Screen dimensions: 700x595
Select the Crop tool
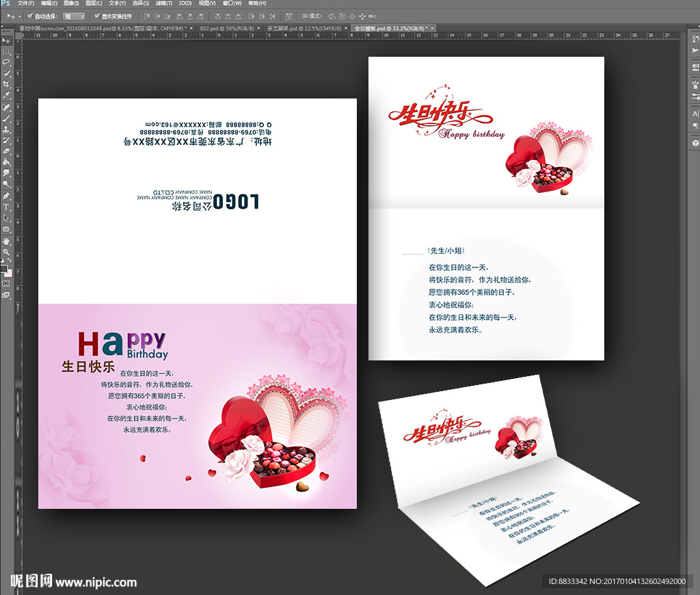click(x=6, y=83)
